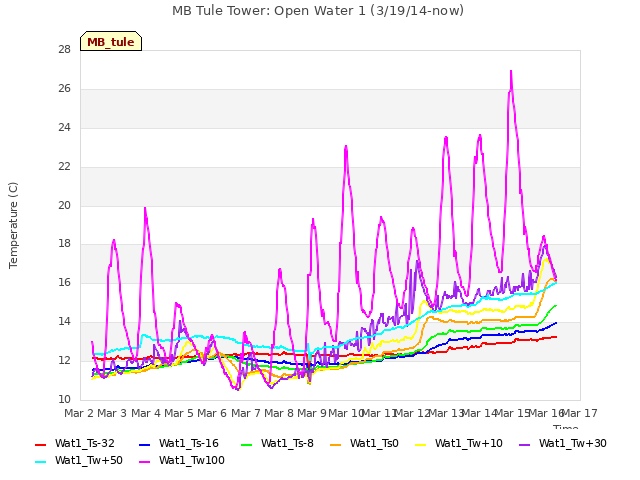640x480 pixels.
Task: Click the y-axis value 10
Action: pyautogui.click(x=64, y=399)
